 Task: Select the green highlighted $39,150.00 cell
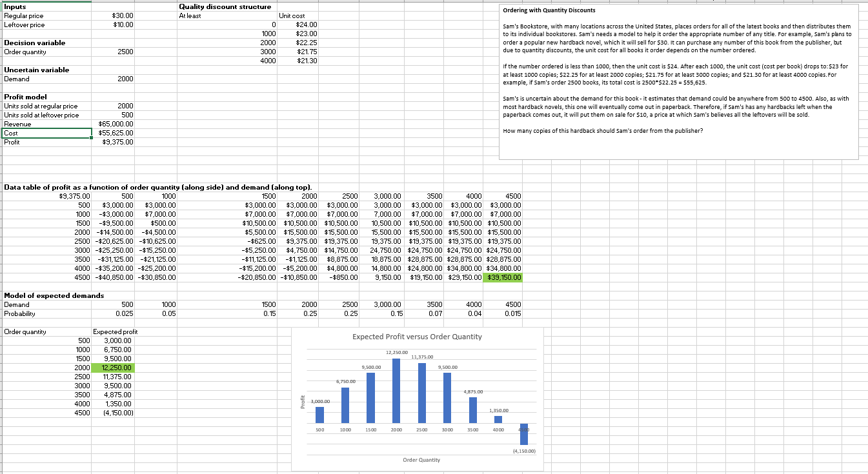tap(501, 277)
